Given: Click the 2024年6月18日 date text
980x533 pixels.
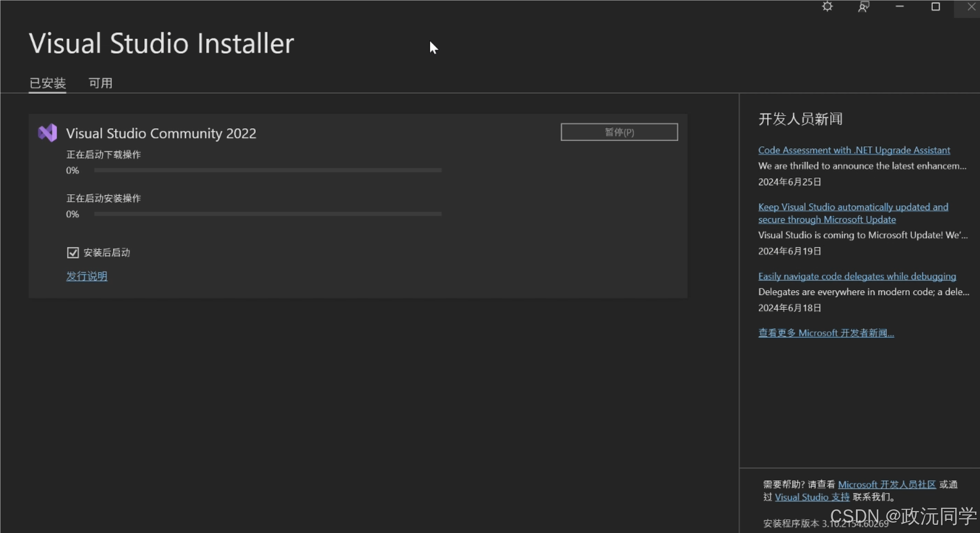Looking at the screenshot, I should click(x=790, y=308).
